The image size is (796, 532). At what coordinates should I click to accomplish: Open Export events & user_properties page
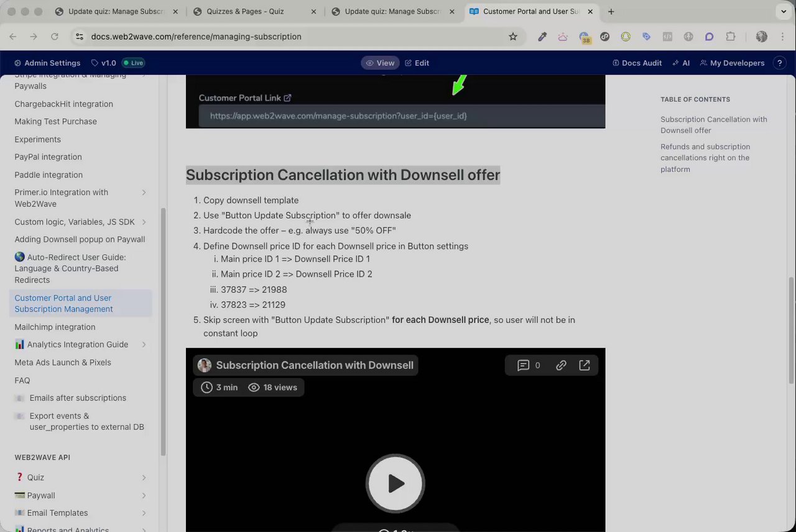pos(86,421)
